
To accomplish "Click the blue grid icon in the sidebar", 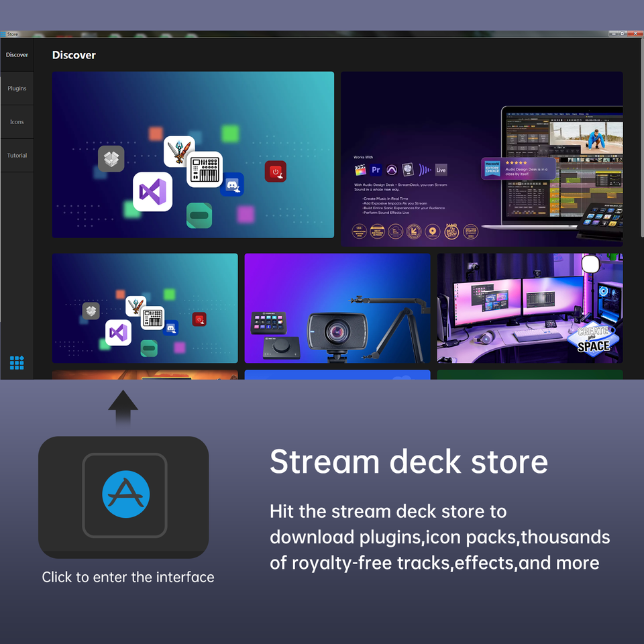I will [17, 363].
